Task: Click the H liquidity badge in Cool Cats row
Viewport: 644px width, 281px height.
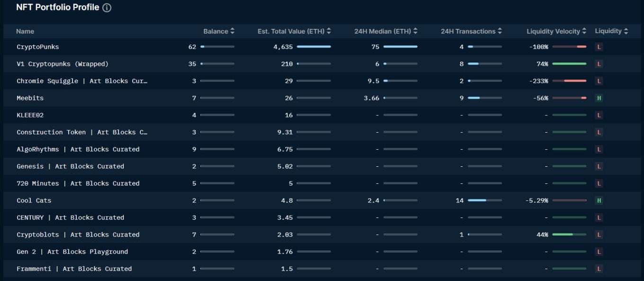Action: (x=599, y=200)
